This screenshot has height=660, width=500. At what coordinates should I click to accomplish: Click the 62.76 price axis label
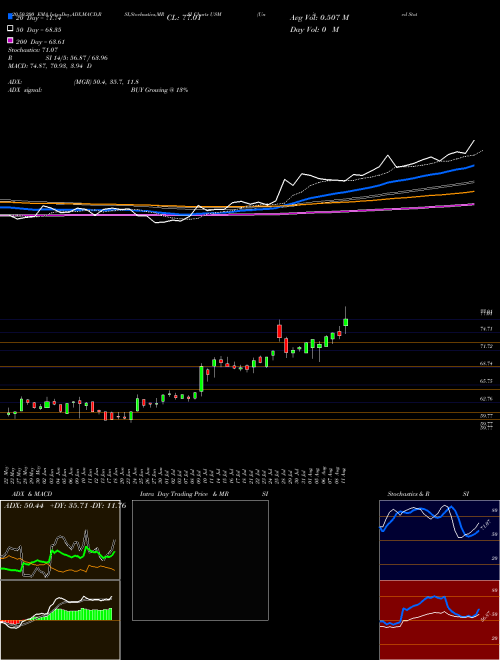click(487, 398)
